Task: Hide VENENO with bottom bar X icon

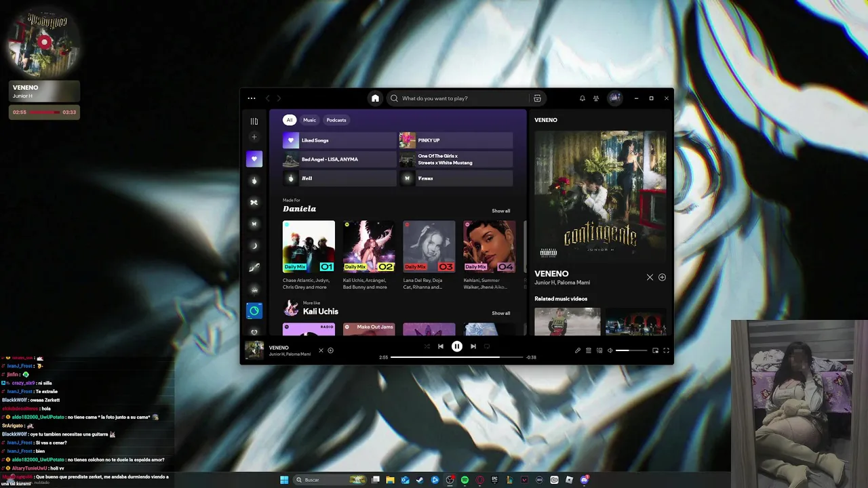Action: click(x=321, y=350)
